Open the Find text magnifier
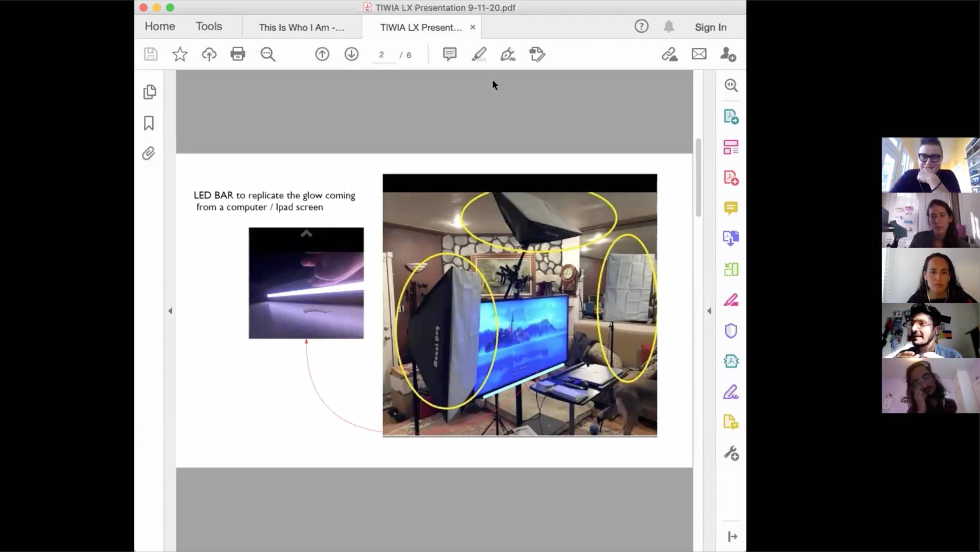 click(268, 54)
